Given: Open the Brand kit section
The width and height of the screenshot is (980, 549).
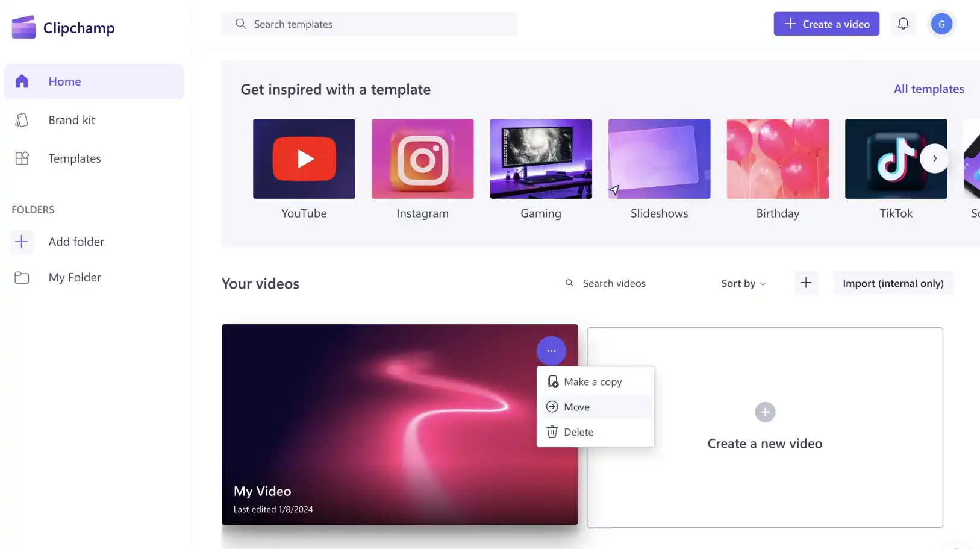Looking at the screenshot, I should pyautogui.click(x=94, y=120).
